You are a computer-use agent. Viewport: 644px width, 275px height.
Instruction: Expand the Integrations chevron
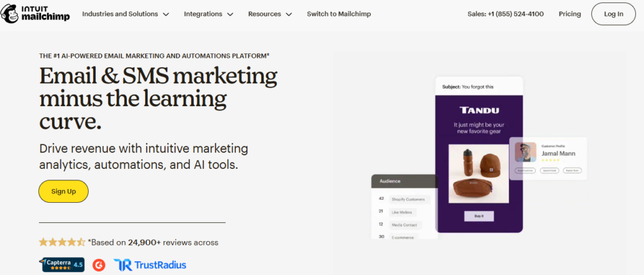pos(230,14)
